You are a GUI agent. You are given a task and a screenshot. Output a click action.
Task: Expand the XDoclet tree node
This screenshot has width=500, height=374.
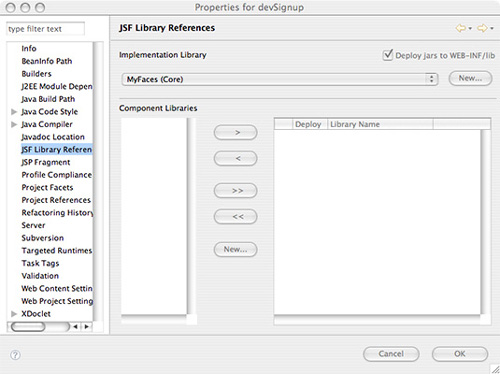pyautogui.click(x=14, y=314)
